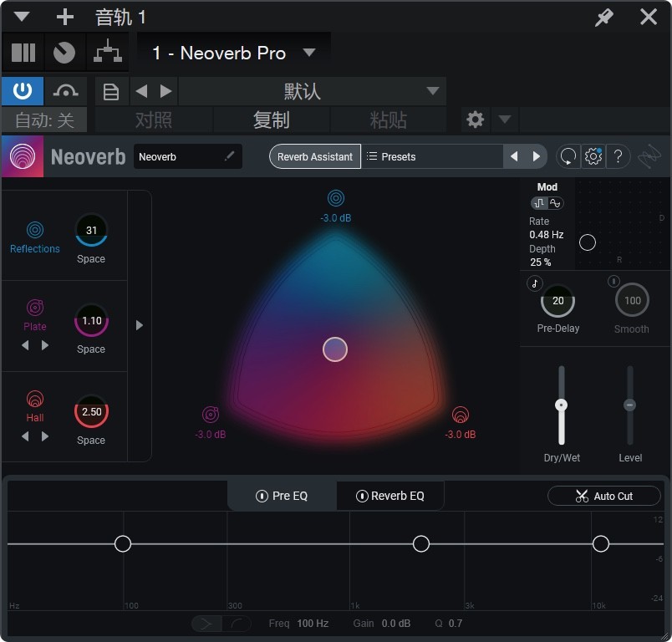The width and height of the screenshot is (672, 642).
Task: Open the help panel via question mark icon
Action: click(x=617, y=156)
